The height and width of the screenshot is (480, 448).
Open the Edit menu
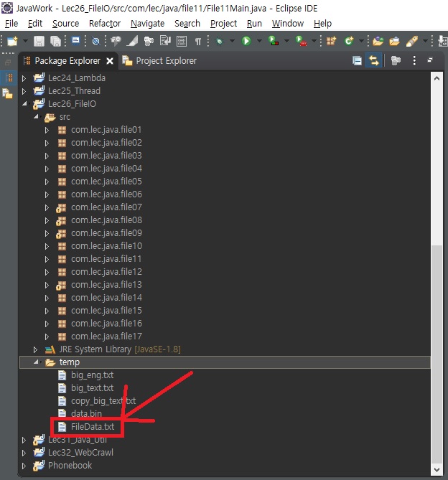click(35, 24)
